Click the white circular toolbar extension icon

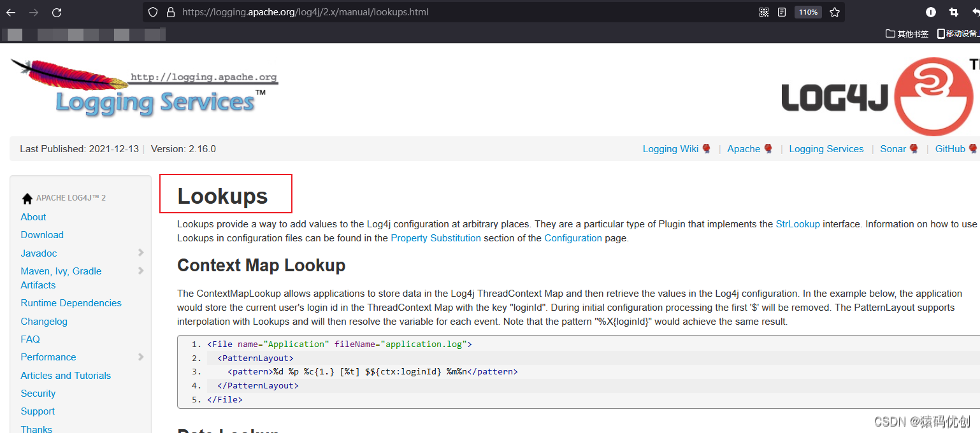[931, 12]
